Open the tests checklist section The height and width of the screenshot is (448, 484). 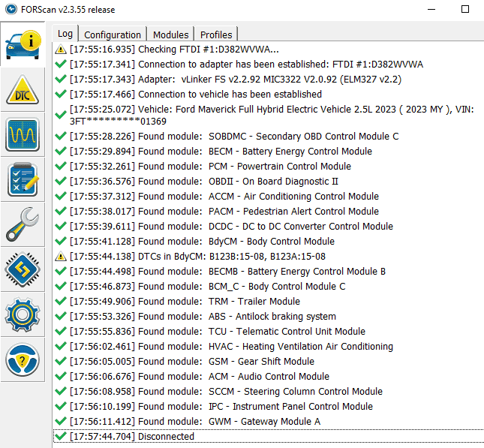click(x=23, y=179)
